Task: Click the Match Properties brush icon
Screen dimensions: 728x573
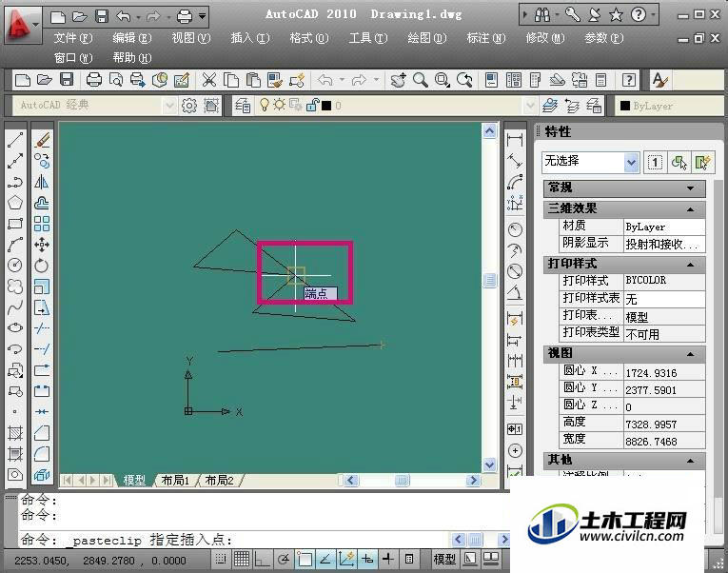Action: point(275,80)
